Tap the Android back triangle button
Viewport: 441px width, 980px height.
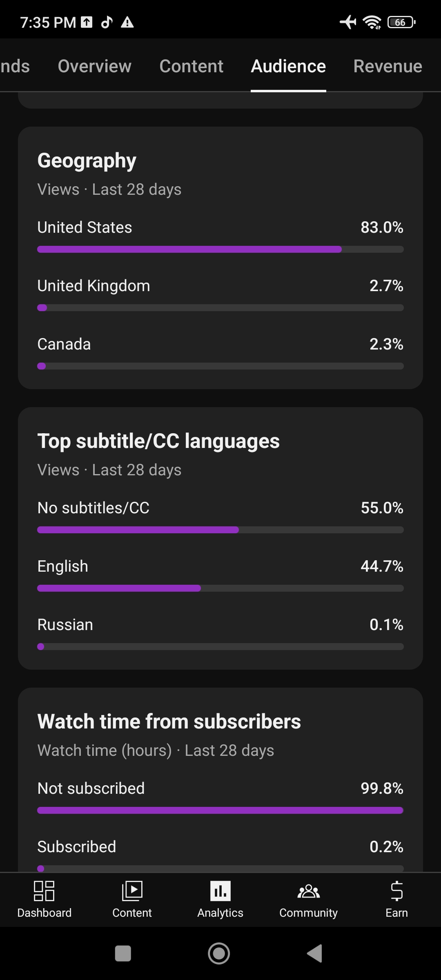point(315,953)
